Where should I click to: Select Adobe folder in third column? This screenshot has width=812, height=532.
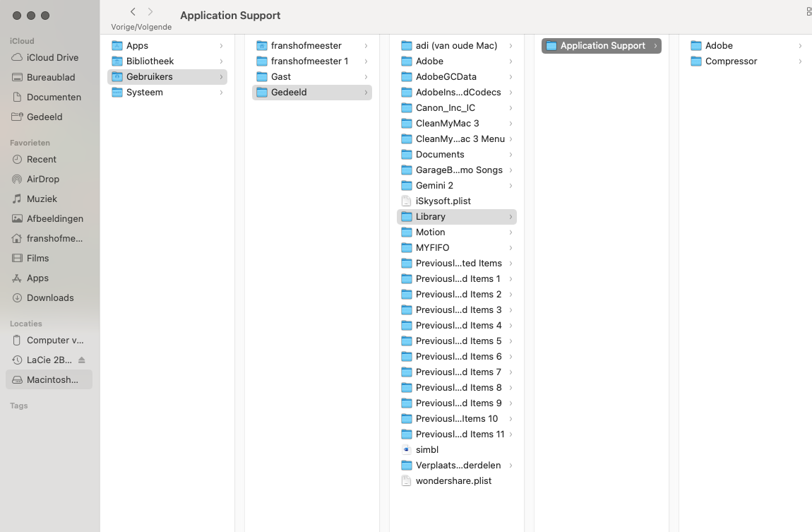click(x=457, y=61)
